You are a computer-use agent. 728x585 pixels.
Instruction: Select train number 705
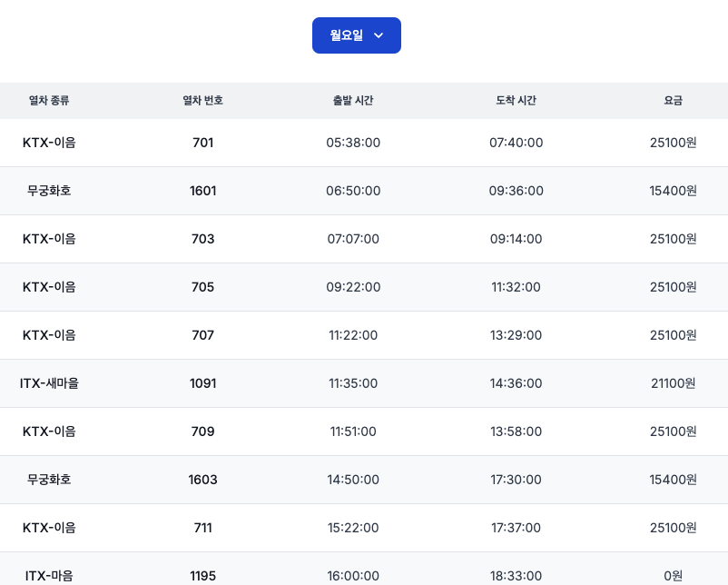click(x=203, y=287)
